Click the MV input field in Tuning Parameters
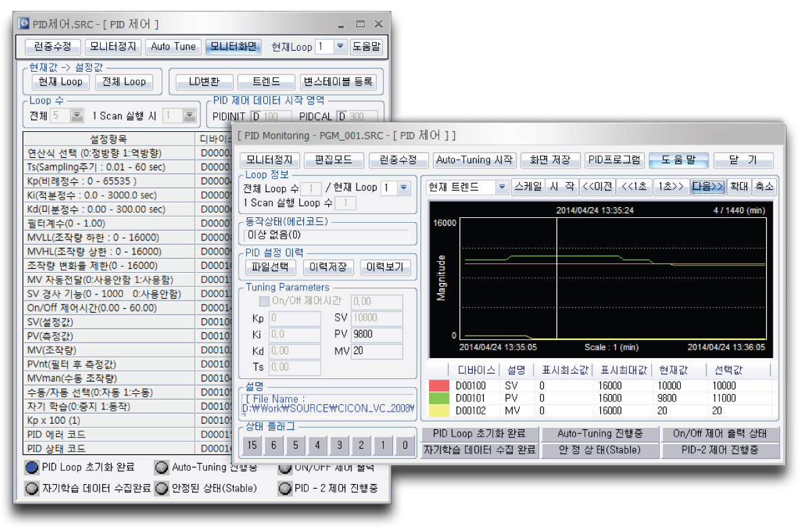Screen dimensions: 812x528 point(377,351)
